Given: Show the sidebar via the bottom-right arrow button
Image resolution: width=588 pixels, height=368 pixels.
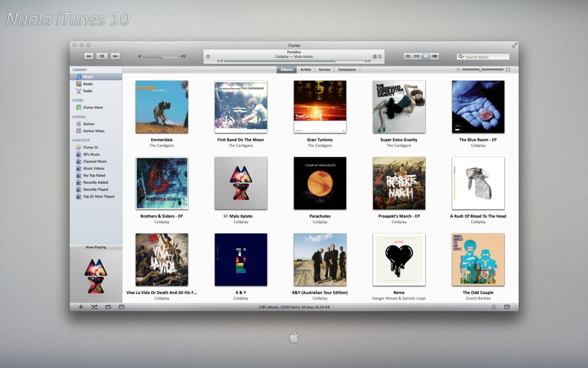Looking at the screenshot, I should coord(507,307).
